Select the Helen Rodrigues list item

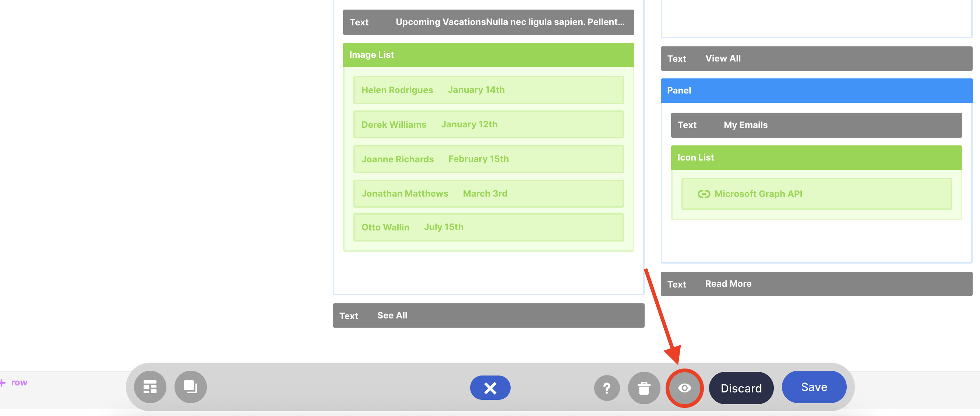(488, 90)
